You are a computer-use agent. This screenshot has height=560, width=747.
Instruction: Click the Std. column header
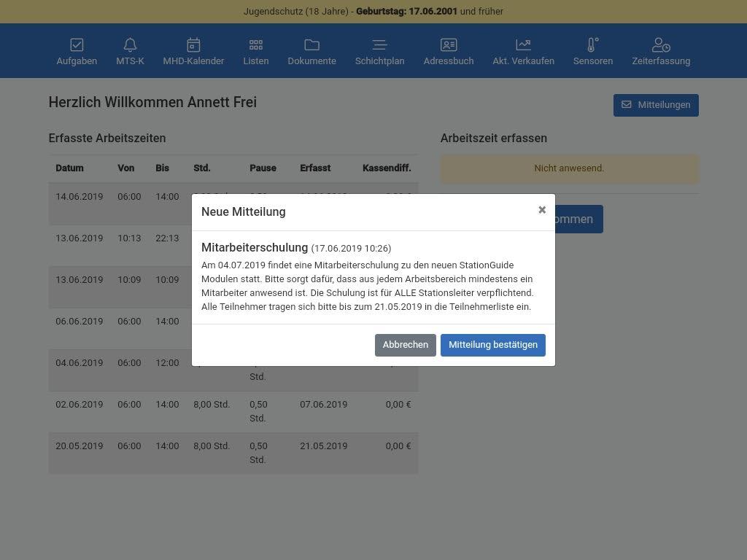pos(202,168)
